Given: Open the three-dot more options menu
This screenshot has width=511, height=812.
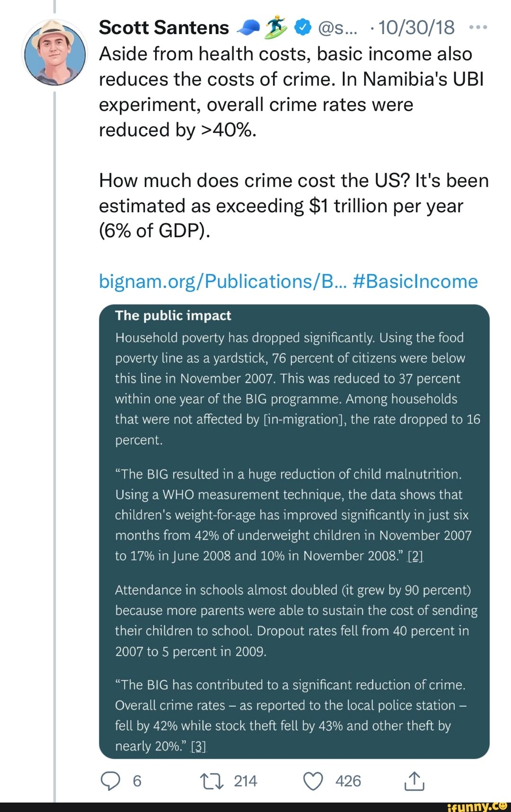Looking at the screenshot, I should click(477, 27).
